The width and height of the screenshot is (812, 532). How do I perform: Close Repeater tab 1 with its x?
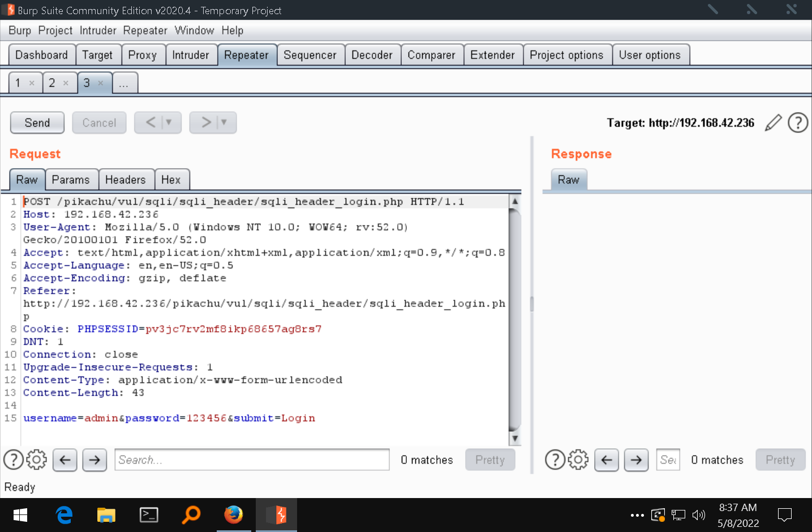(32, 83)
